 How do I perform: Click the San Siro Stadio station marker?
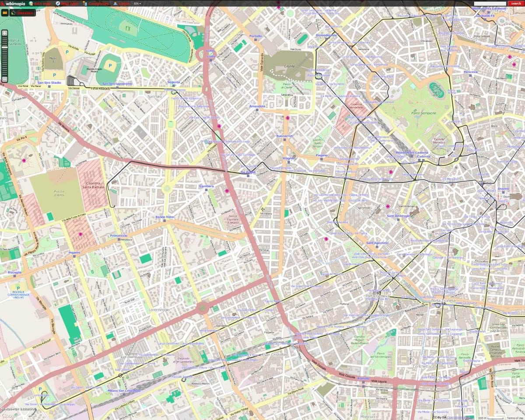coord(49,86)
